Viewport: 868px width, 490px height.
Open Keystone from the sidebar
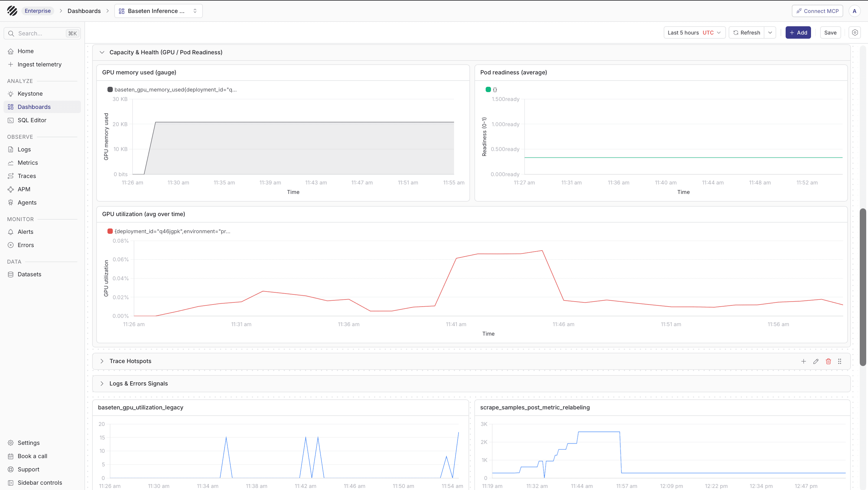42,94
